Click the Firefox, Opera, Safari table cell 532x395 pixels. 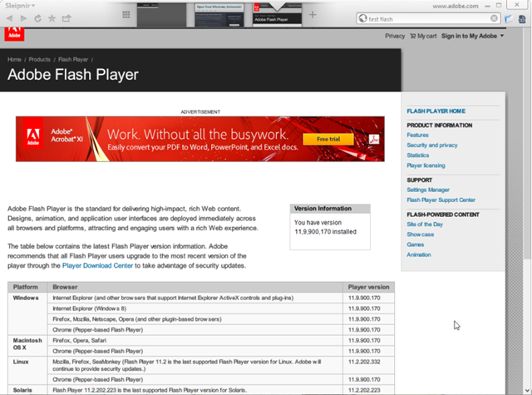pos(195,340)
